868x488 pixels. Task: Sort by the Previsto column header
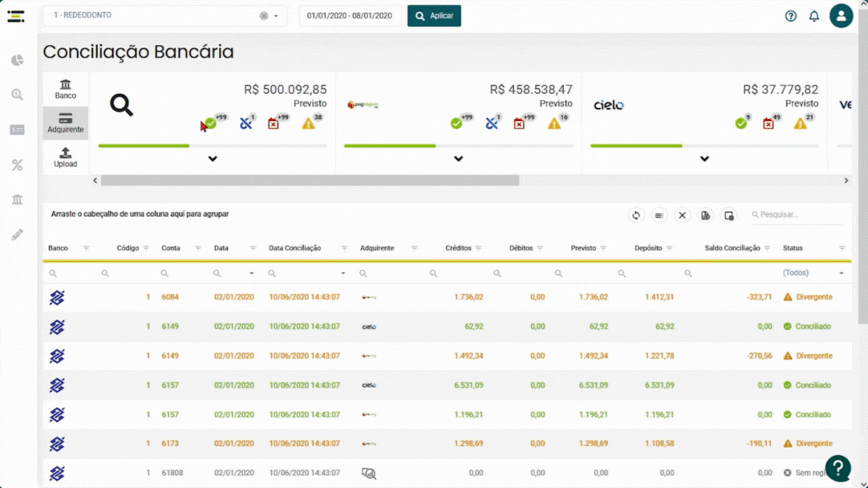(583, 248)
